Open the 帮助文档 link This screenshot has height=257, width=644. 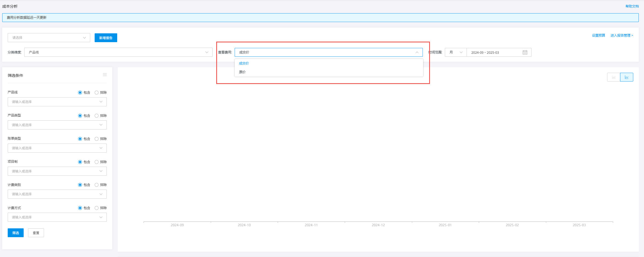pyautogui.click(x=632, y=6)
